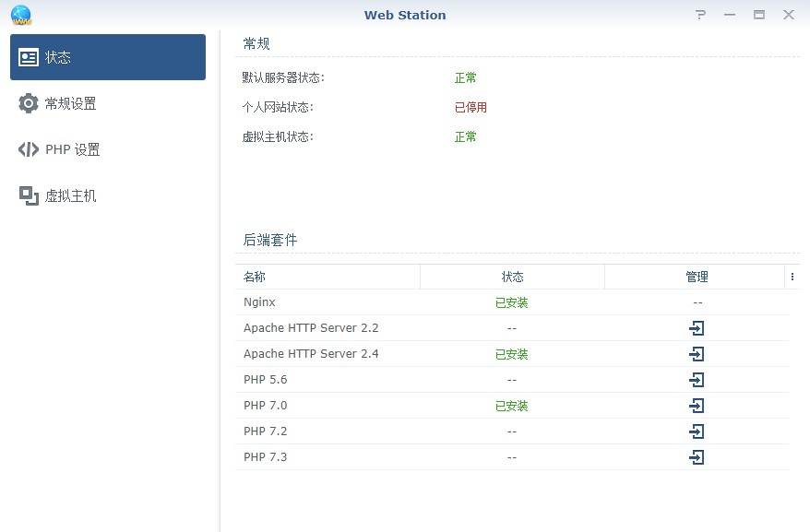Click 已停用 personal website status text
This screenshot has height=532, width=810.
click(471, 107)
